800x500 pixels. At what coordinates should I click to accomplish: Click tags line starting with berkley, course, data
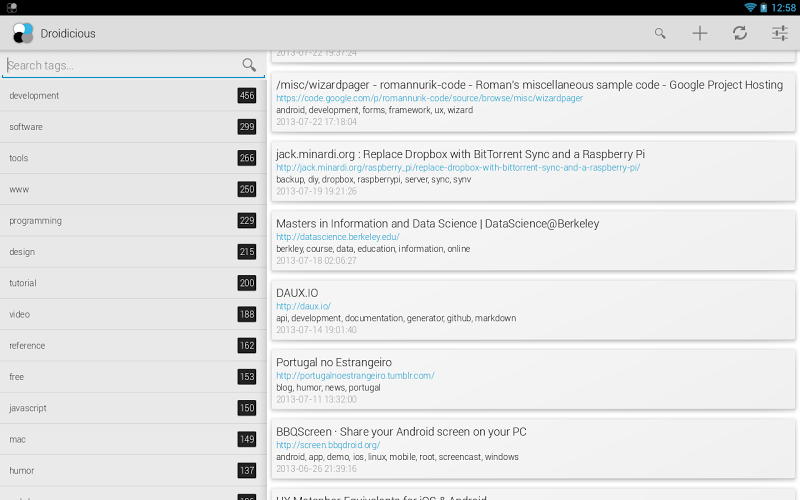click(x=373, y=249)
